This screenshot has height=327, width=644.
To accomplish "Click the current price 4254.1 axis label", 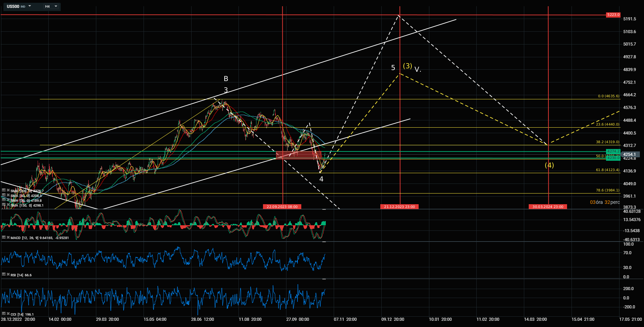I will coord(630,155).
